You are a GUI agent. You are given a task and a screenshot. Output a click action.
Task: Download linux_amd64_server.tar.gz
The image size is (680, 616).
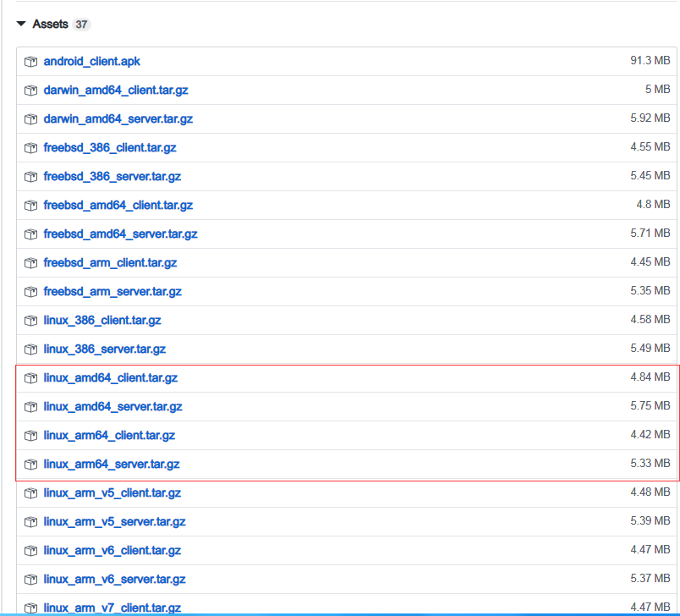coord(112,407)
